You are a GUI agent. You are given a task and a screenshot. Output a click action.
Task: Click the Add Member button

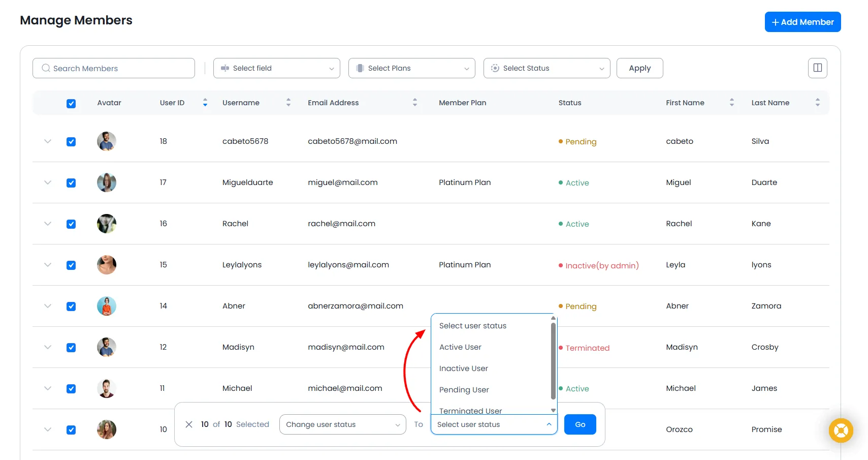coord(802,22)
